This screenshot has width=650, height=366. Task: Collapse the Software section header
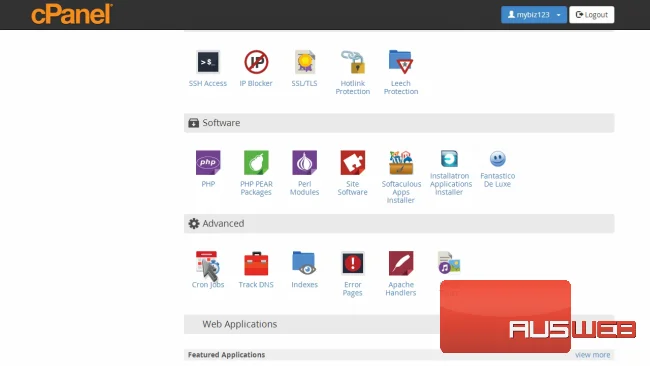click(x=399, y=123)
